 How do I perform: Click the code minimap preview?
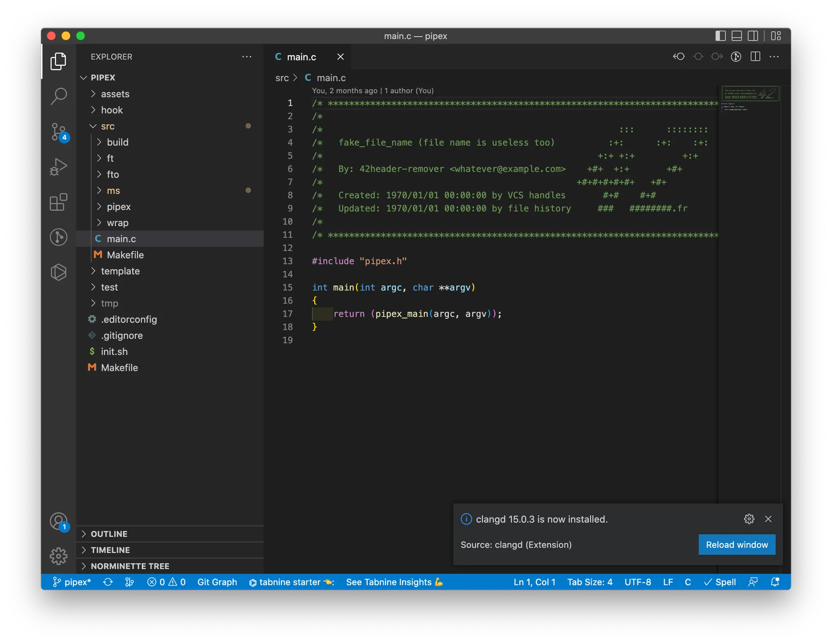coord(750,98)
